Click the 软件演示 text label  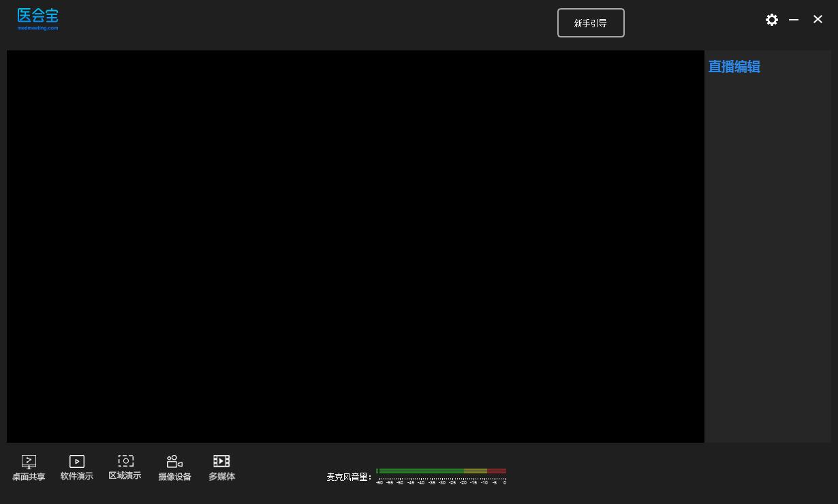tap(77, 476)
